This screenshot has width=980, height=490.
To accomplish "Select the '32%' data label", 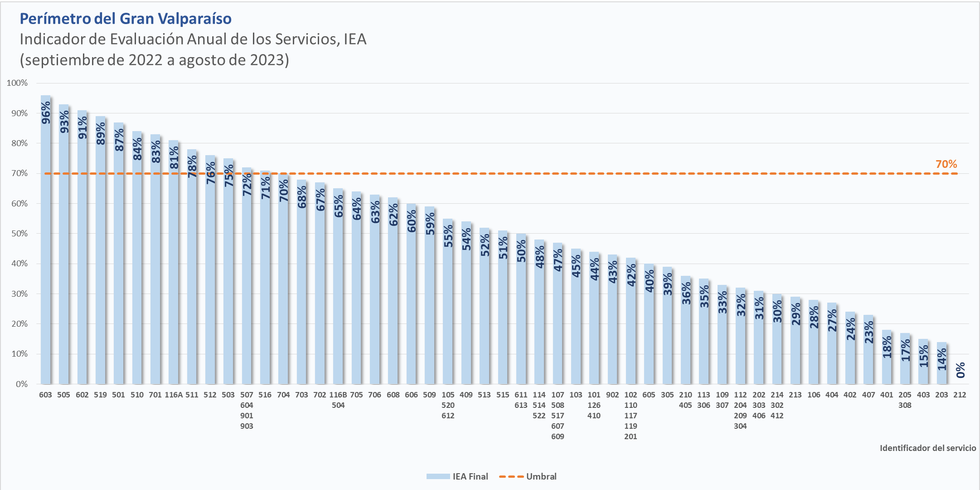I will [741, 305].
